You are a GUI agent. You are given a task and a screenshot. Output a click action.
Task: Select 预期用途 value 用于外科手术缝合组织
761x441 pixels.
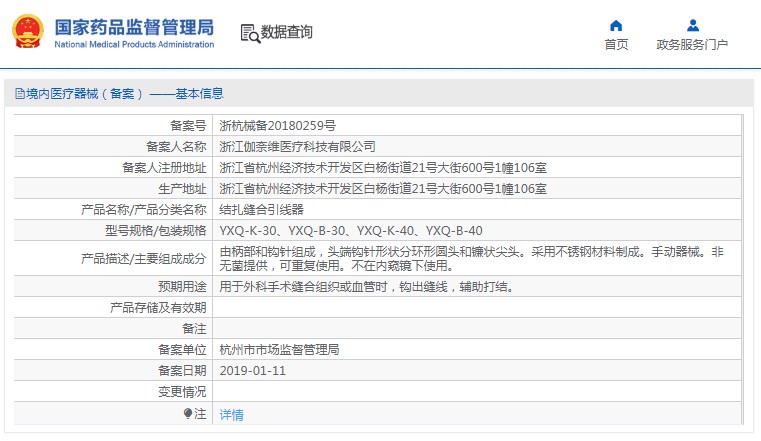366,287
